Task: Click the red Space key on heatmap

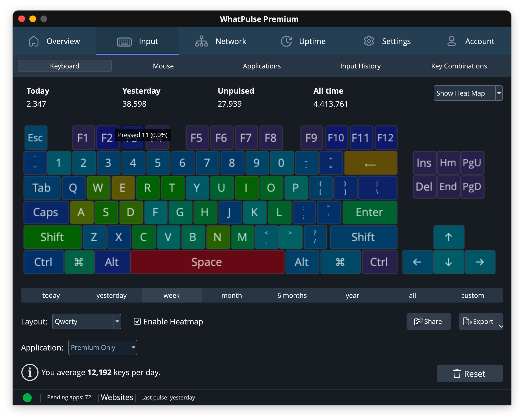Action: [207, 262]
